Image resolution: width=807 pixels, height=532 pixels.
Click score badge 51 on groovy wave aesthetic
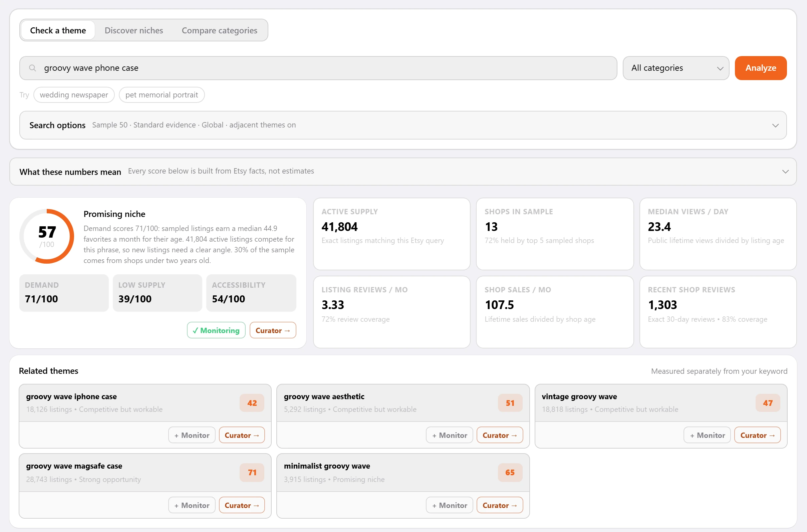(x=510, y=403)
